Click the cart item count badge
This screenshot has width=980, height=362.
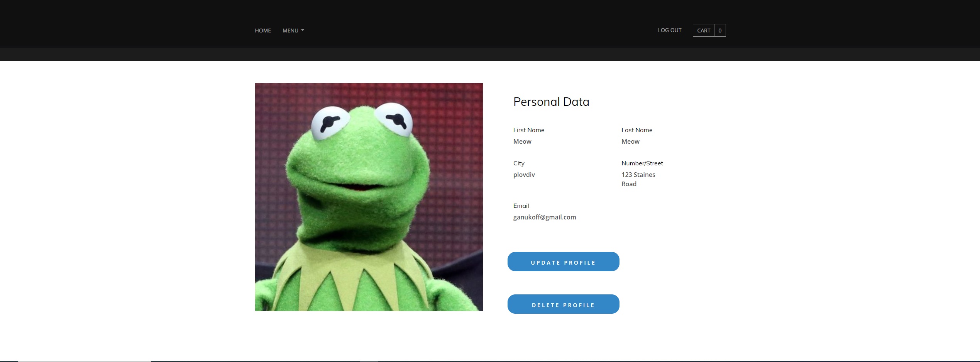pyautogui.click(x=720, y=30)
